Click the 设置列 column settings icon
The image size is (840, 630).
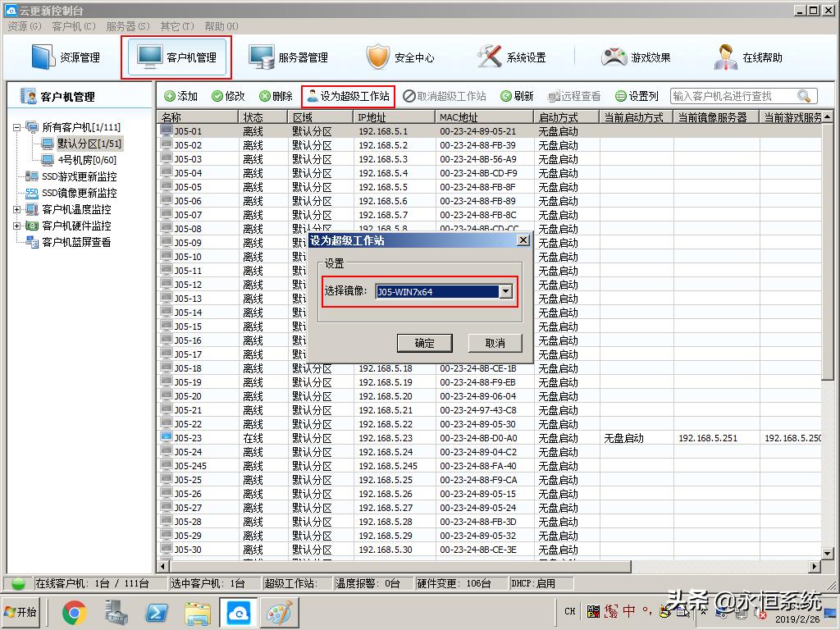click(x=639, y=95)
